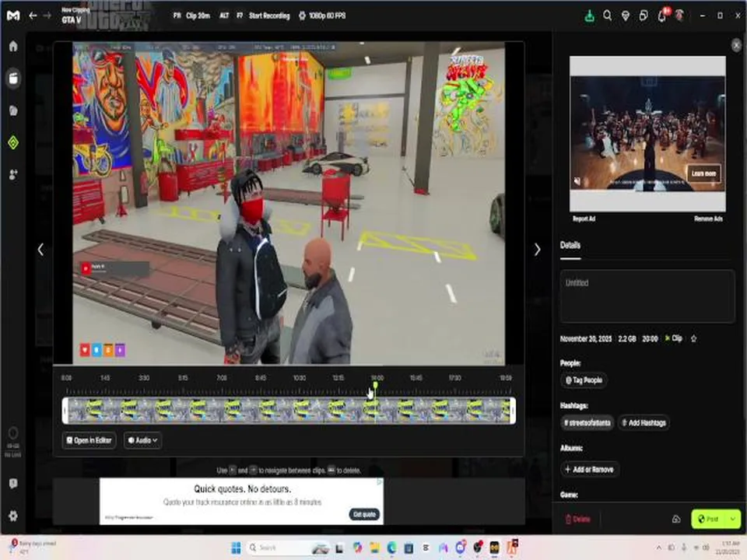
Task: Click the clip video preview
Action: click(x=289, y=203)
